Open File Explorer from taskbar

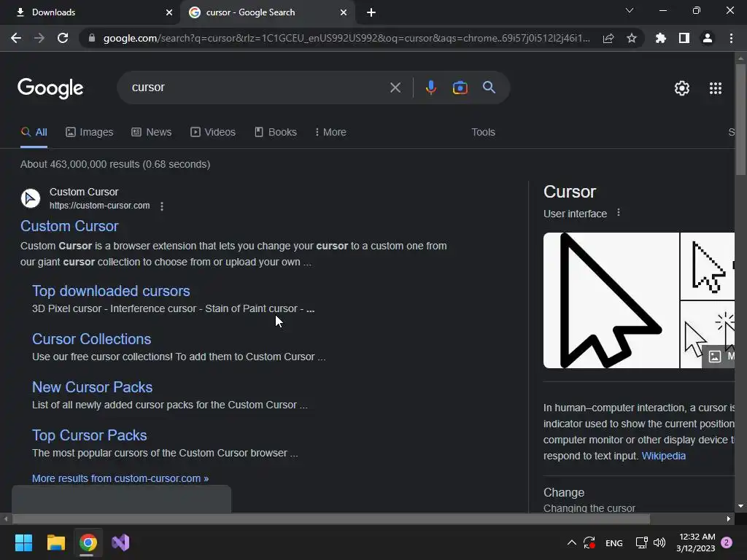(x=55, y=542)
